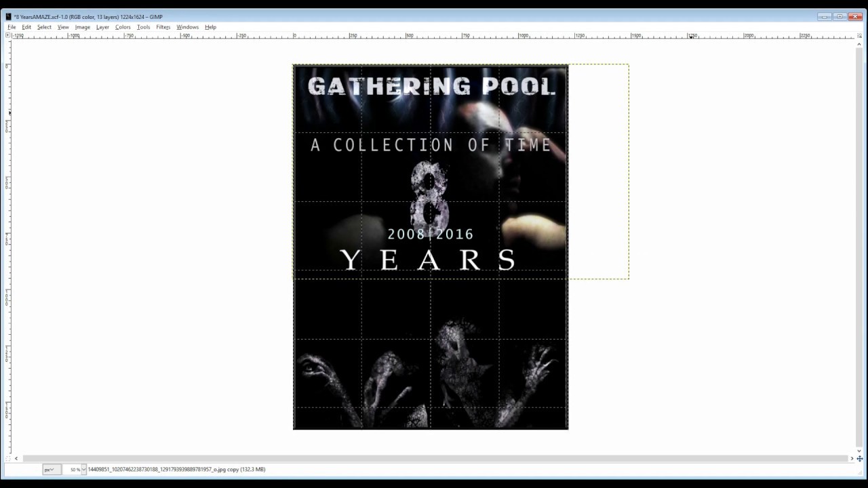Open the Filters menu
Viewport: 868px width, 488px height.
(163, 27)
